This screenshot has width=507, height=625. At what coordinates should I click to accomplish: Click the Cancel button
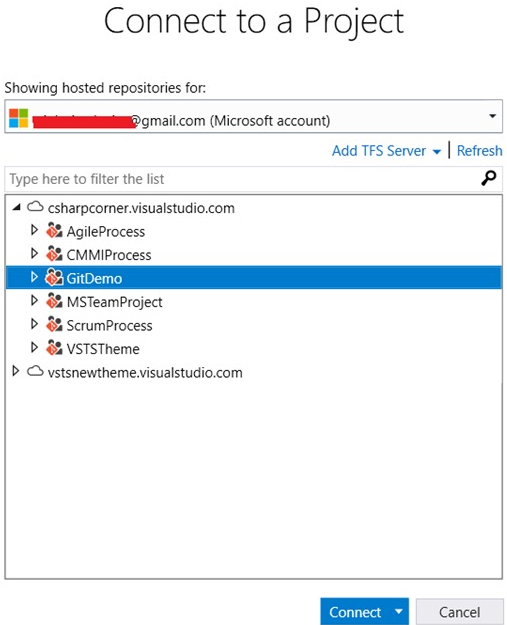pyautogui.click(x=459, y=612)
